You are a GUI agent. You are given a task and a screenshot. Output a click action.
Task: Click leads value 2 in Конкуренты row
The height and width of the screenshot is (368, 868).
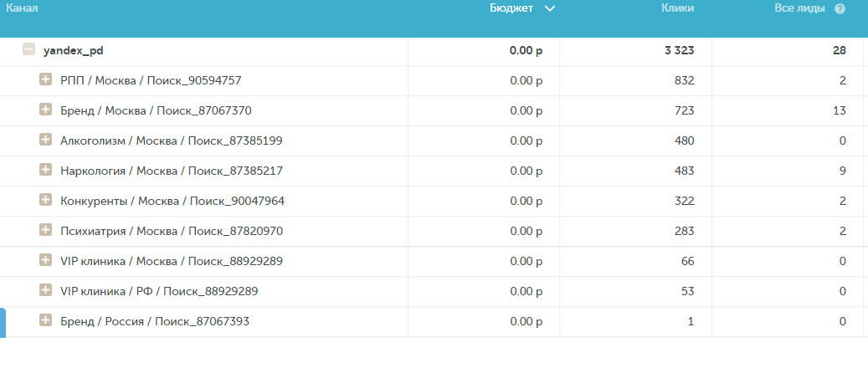point(843,201)
